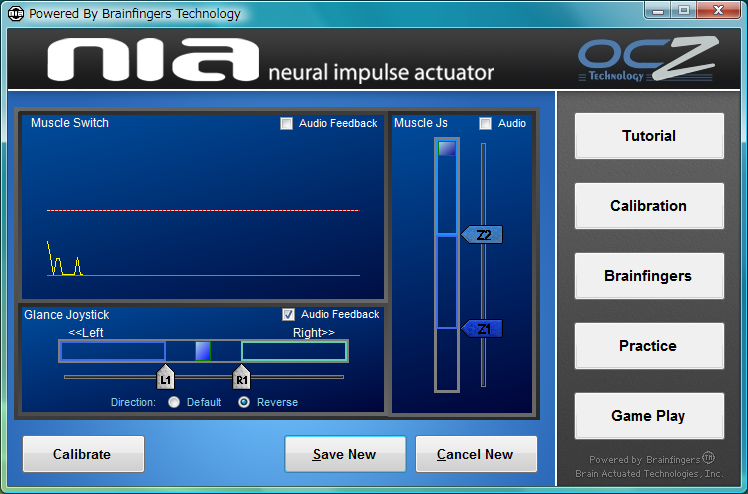Click the Glance Joystick label
Screen dimensions: 748x494
pos(67,315)
